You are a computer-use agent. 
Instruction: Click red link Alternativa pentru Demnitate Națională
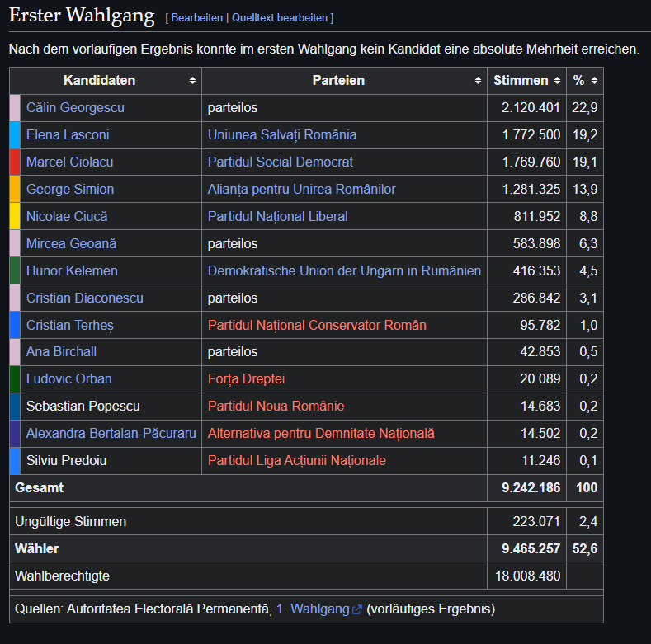[x=321, y=433]
